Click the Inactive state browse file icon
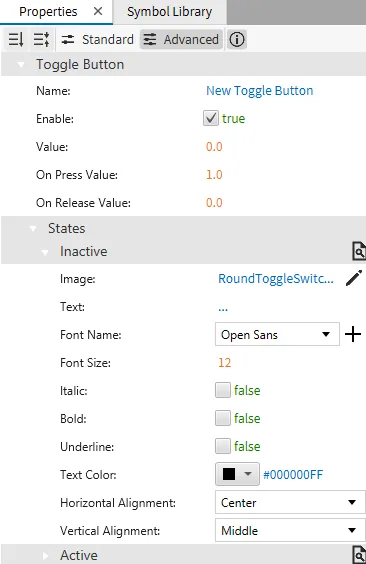The image size is (366, 564). coord(359,251)
